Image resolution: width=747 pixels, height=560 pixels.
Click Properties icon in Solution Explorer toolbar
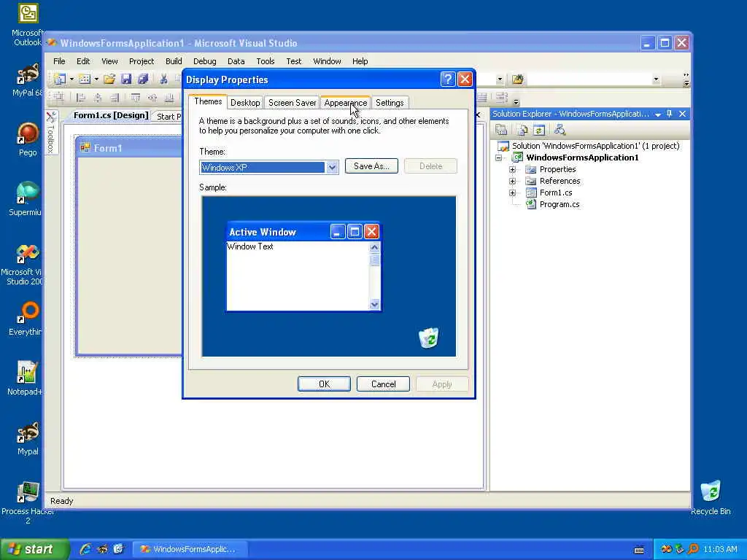(500, 130)
